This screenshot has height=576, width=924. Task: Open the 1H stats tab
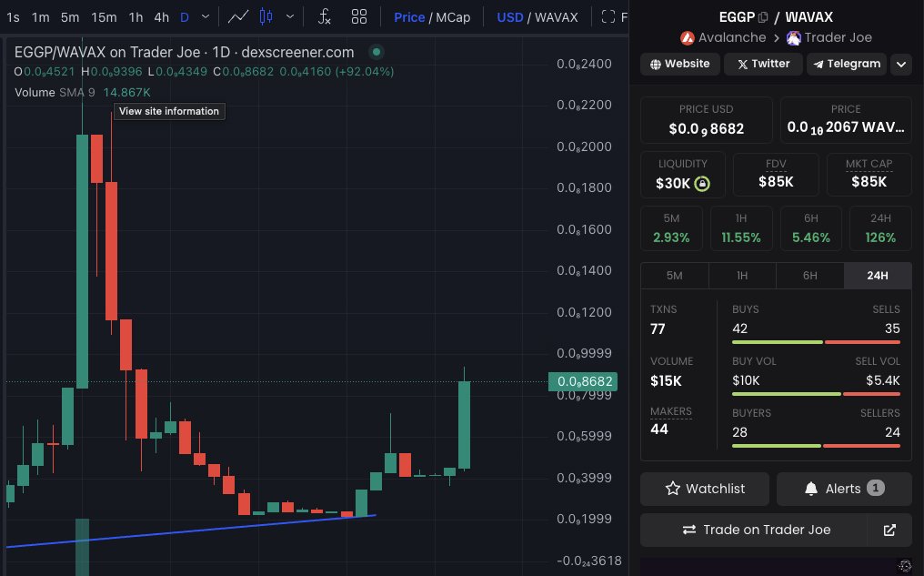[x=742, y=276]
